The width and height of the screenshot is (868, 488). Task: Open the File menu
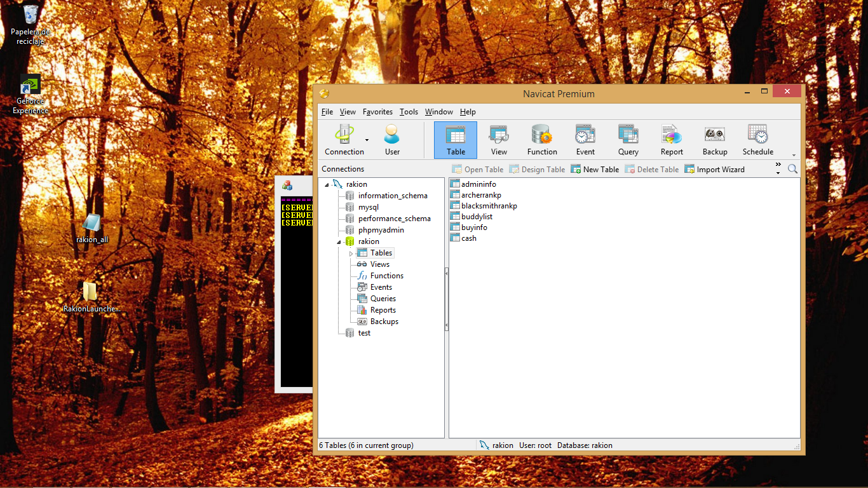pos(327,112)
